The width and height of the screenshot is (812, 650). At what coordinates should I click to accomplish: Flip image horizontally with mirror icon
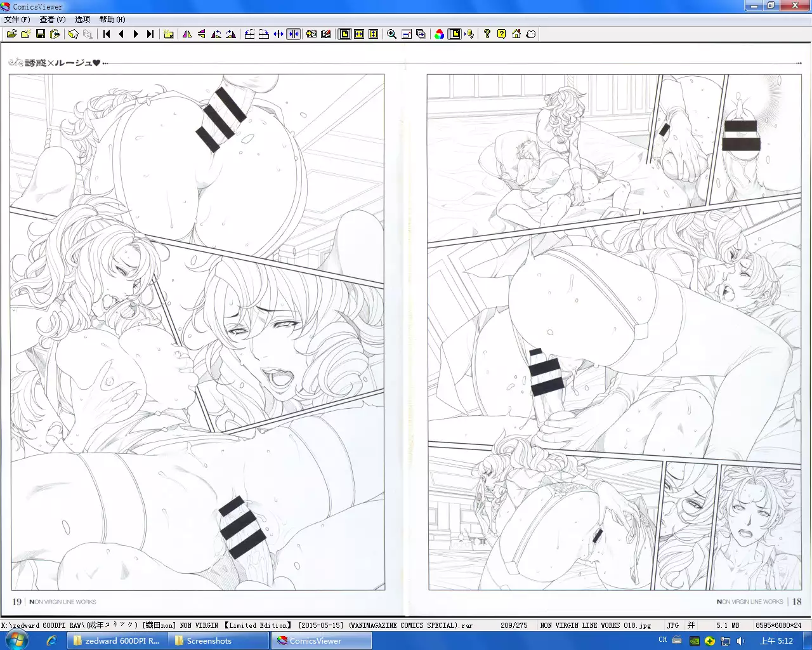pyautogui.click(x=187, y=34)
